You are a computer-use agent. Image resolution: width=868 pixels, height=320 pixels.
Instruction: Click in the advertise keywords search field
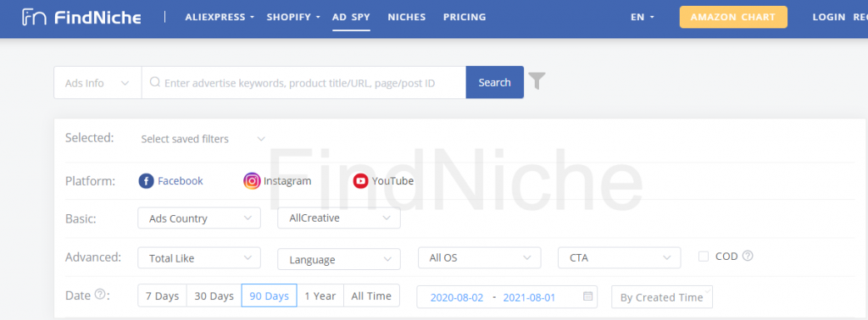pyautogui.click(x=303, y=83)
